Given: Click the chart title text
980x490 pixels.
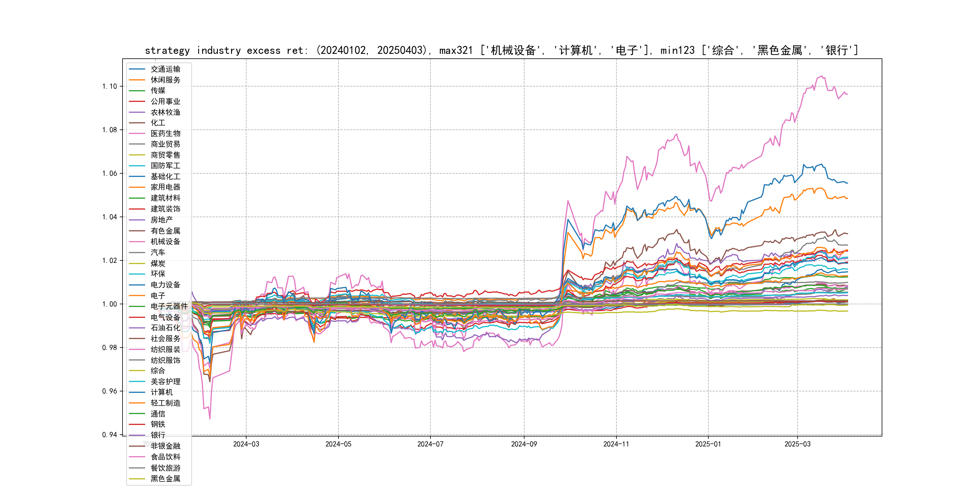Looking at the screenshot, I should coord(501,50).
